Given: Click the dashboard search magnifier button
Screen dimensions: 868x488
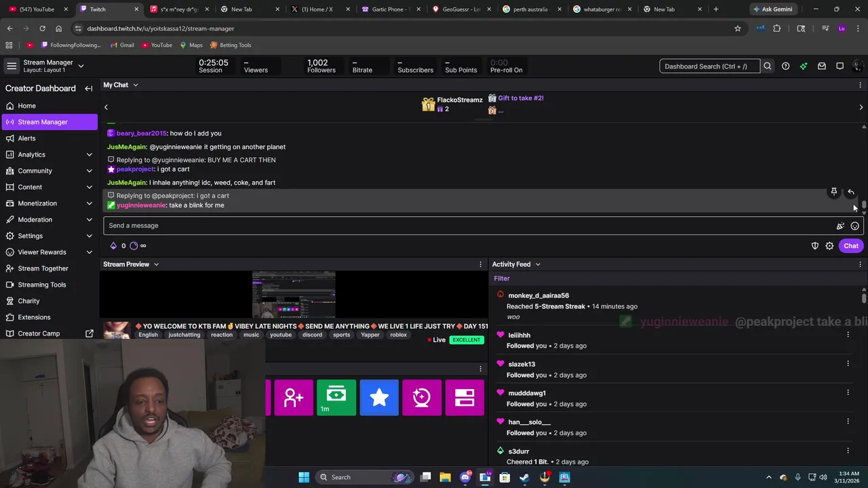Looking at the screenshot, I should (768, 66).
